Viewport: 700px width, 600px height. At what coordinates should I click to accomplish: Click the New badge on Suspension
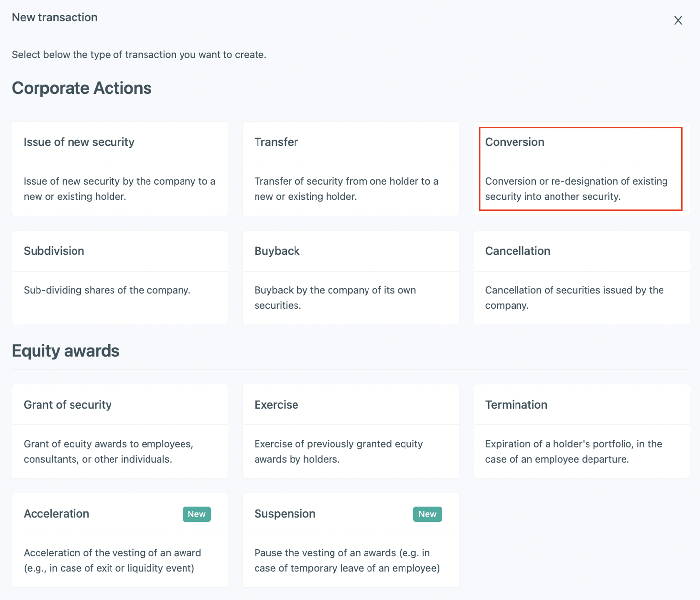(x=427, y=514)
